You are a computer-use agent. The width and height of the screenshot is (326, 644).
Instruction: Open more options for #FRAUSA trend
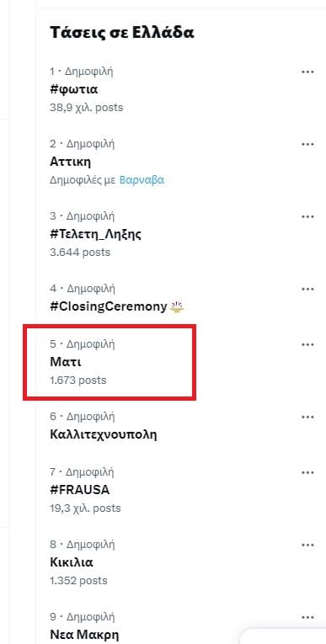pyautogui.click(x=307, y=473)
